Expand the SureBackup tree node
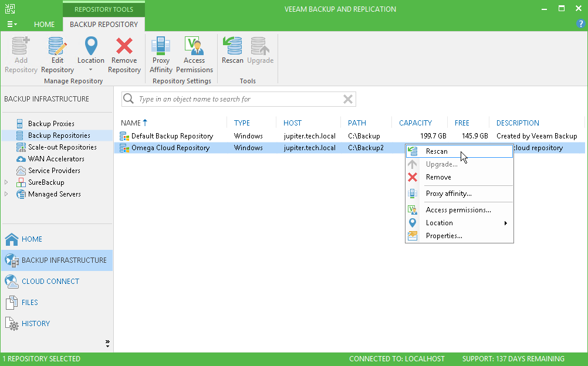Image resolution: width=588 pixels, height=366 pixels. coord(6,182)
